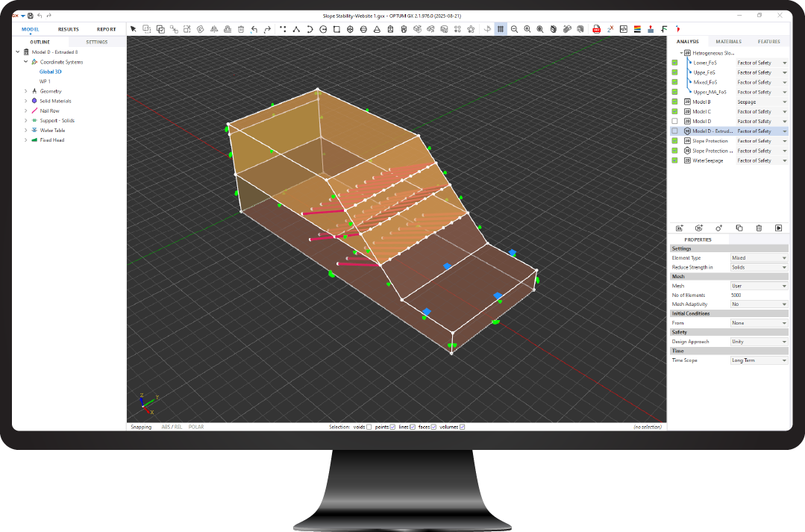805x532 pixels.
Task: Open the Time Scope dropdown
Action: (x=758, y=360)
